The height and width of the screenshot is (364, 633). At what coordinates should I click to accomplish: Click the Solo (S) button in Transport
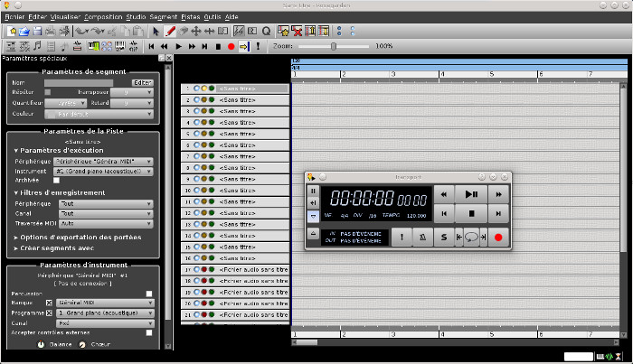444,237
